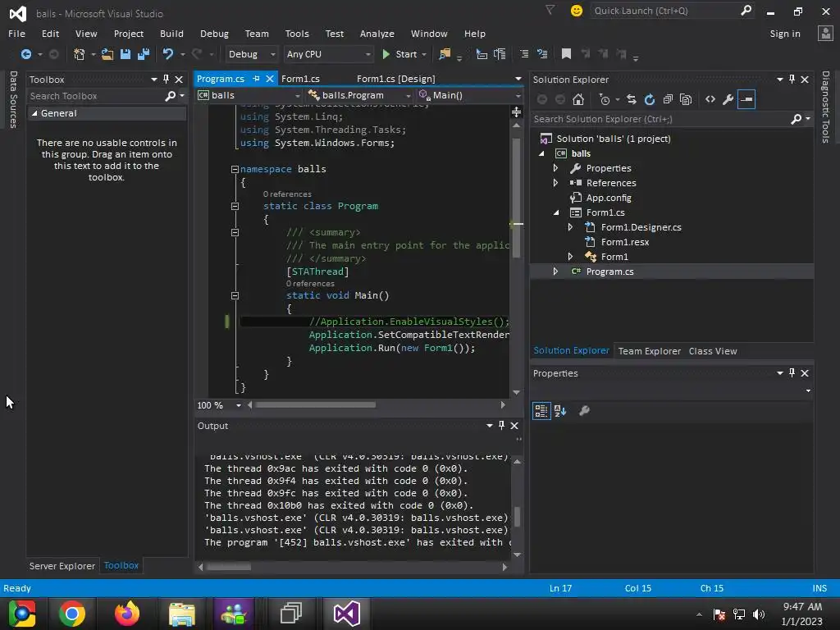The image size is (840, 630).
Task: Collapse the General group in Toolbox
Action: (x=34, y=113)
